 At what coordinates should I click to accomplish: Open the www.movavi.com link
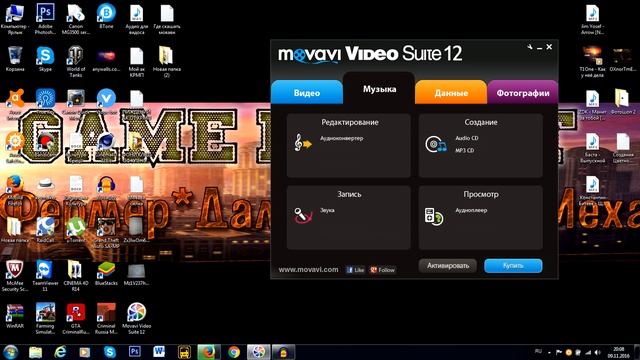[x=308, y=269]
